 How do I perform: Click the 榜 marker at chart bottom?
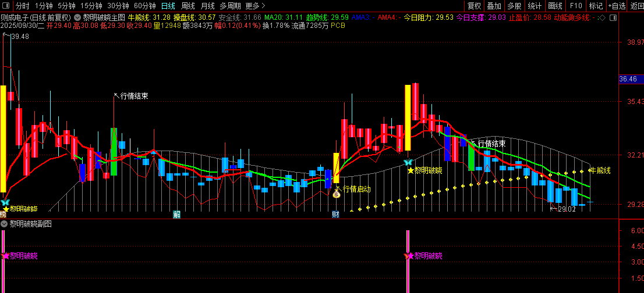click(3, 215)
